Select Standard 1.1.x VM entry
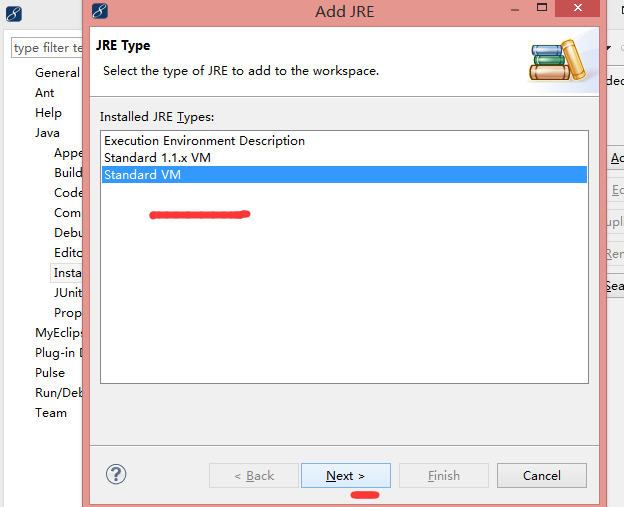This screenshot has width=624, height=507. pos(344,158)
